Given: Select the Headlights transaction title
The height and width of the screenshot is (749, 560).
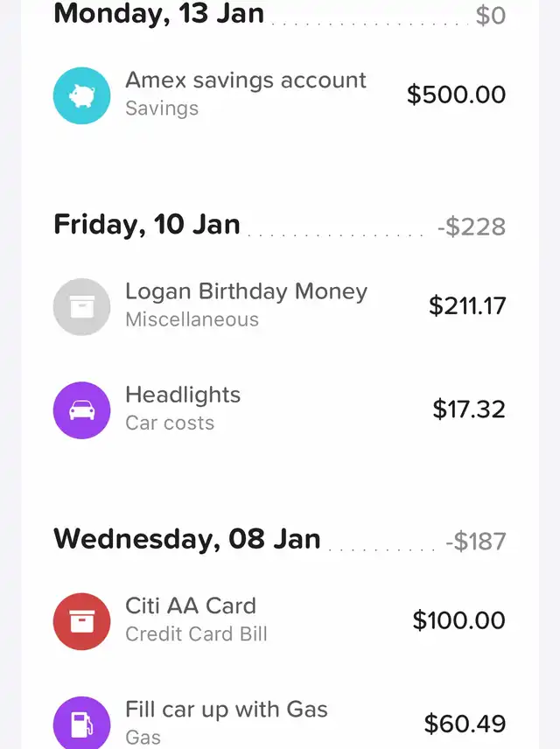Looking at the screenshot, I should click(183, 395).
